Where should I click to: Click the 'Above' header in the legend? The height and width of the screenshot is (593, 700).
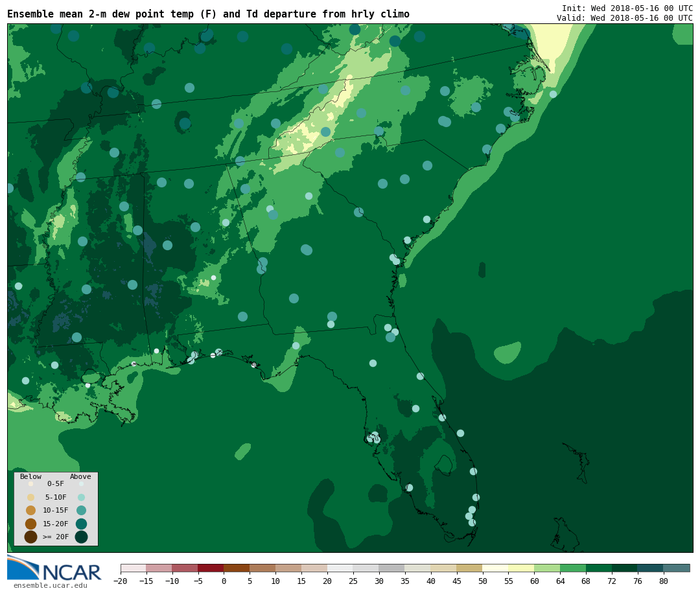[x=80, y=477]
